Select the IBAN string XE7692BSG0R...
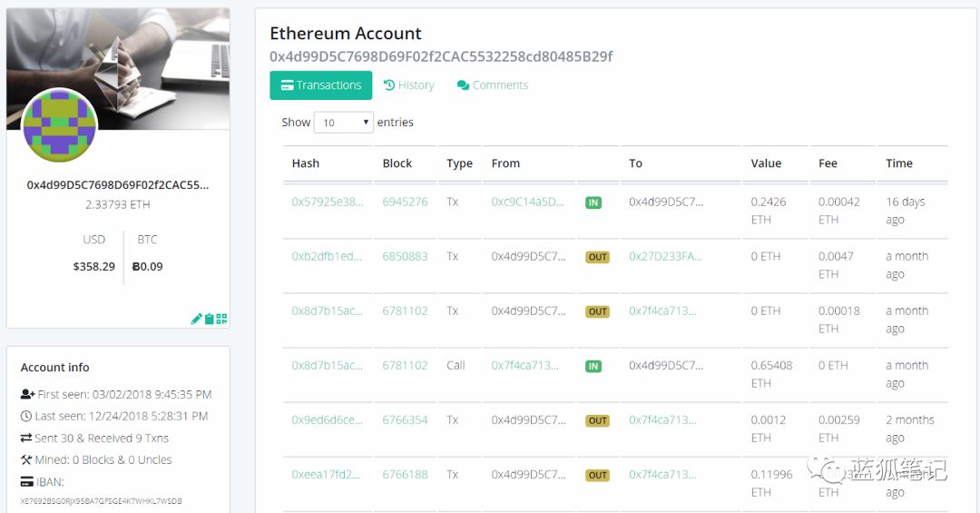Screen dimensions: 980x513 click(102, 501)
